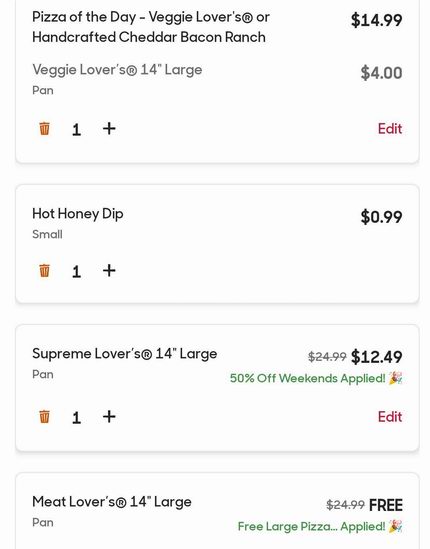Edit the Supreme Lover's 14" Large pizza

(x=390, y=417)
